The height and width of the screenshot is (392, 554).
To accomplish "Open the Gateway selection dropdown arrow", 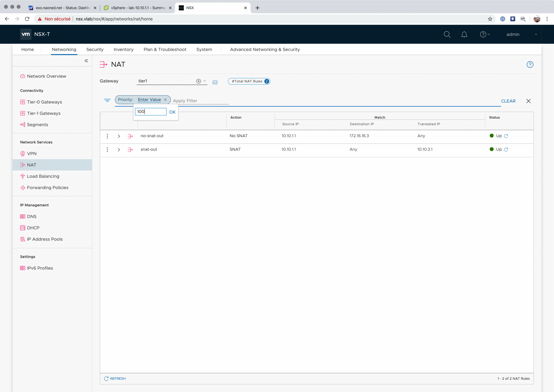I will (205, 81).
